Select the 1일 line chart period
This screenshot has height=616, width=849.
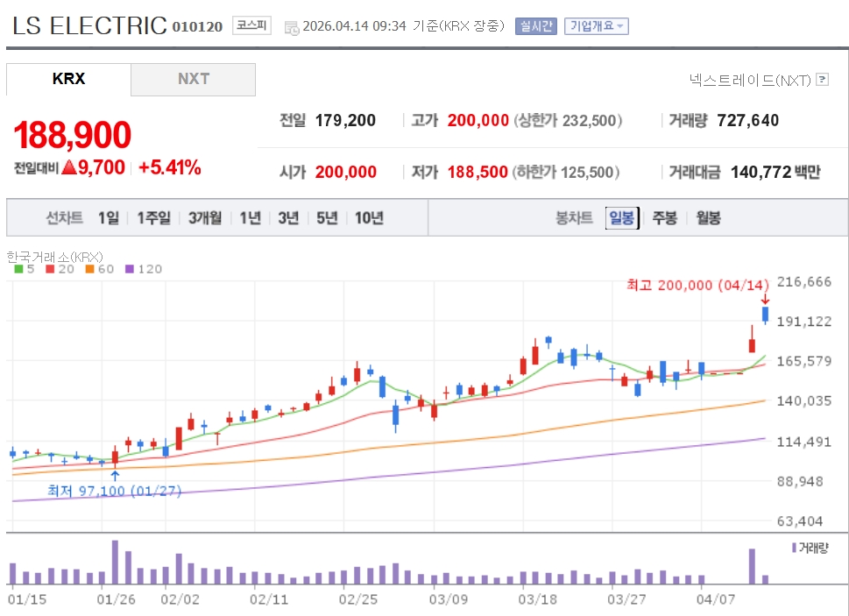click(x=109, y=217)
